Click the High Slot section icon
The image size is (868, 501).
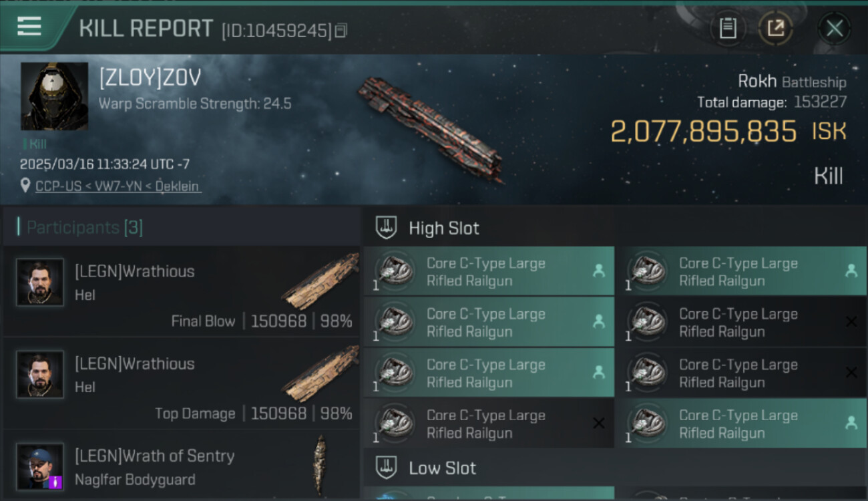[387, 228]
